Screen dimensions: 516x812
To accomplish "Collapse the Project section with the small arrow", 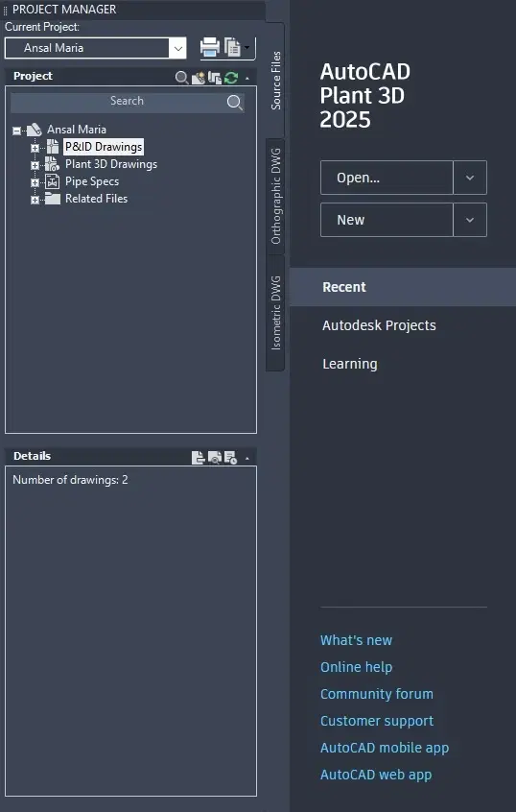I will pyautogui.click(x=246, y=78).
